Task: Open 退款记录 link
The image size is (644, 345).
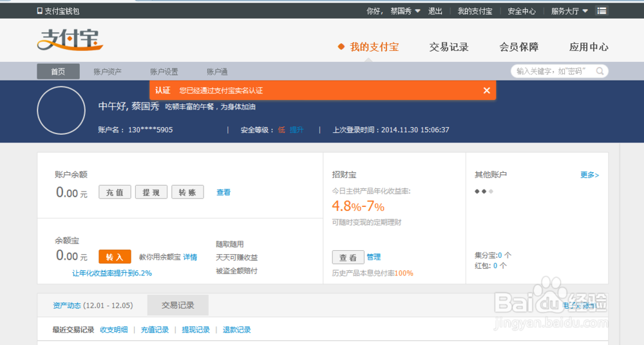Action: tap(236, 330)
